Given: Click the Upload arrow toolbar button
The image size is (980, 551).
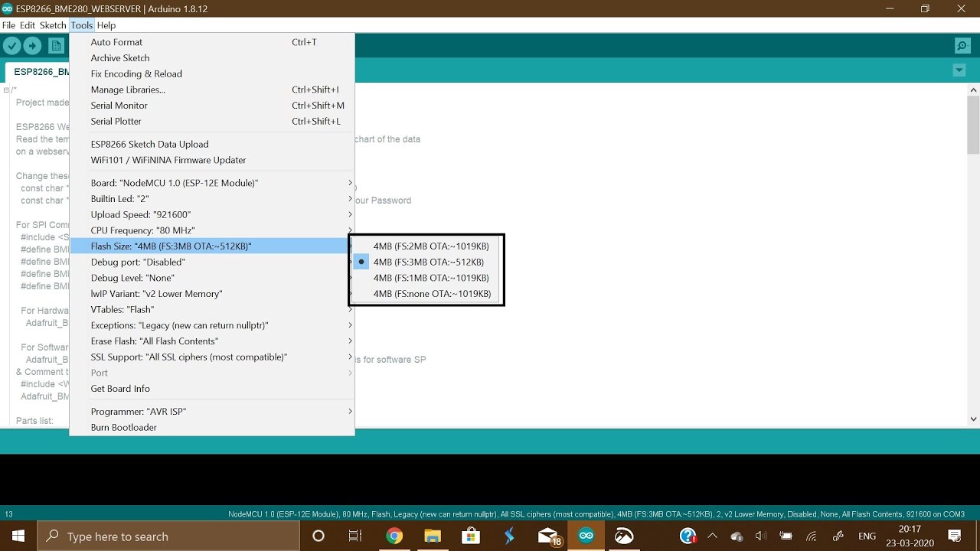Looking at the screenshot, I should tap(33, 46).
